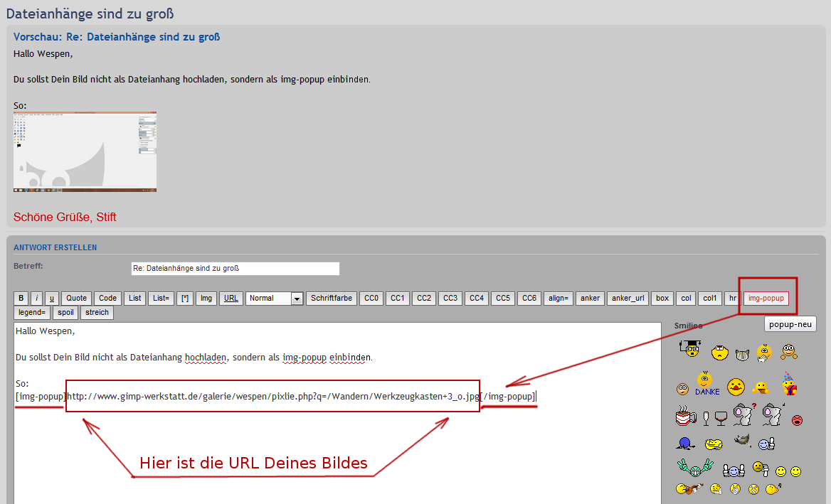Insert the party hat gift smiley
The width and height of the screenshot is (831, 504).
pos(790,383)
